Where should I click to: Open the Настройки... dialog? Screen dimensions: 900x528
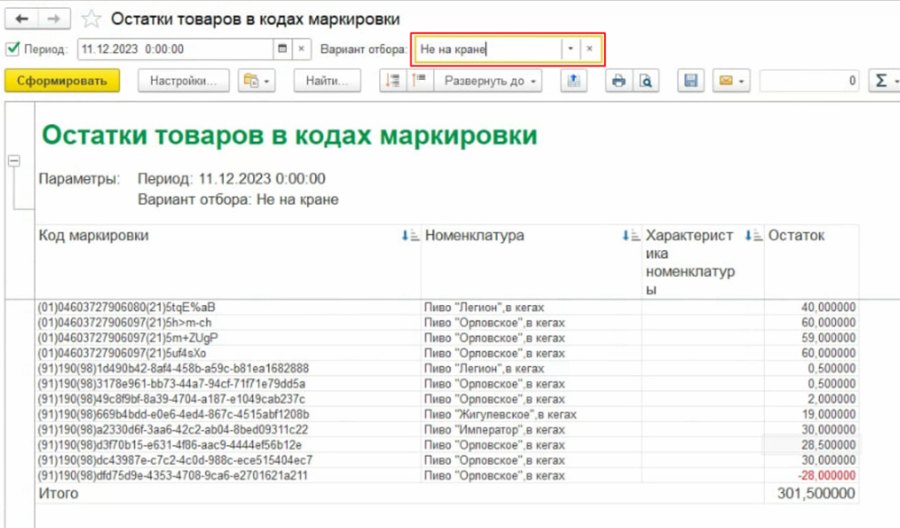point(184,81)
